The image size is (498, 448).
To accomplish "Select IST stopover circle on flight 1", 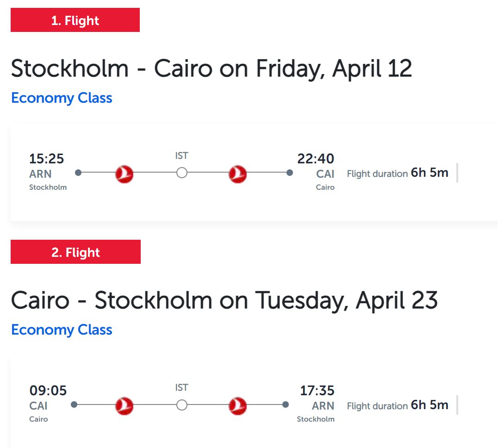I will [x=182, y=173].
